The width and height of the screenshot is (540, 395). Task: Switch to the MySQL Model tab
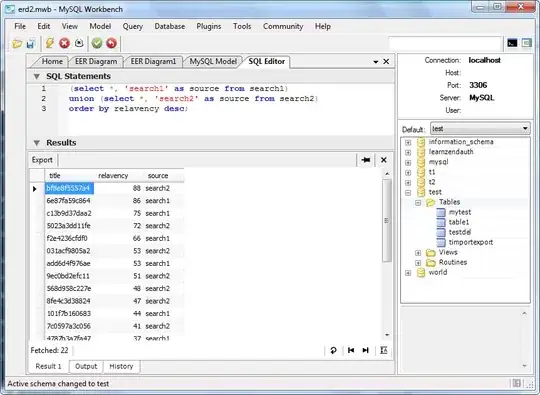(213, 62)
